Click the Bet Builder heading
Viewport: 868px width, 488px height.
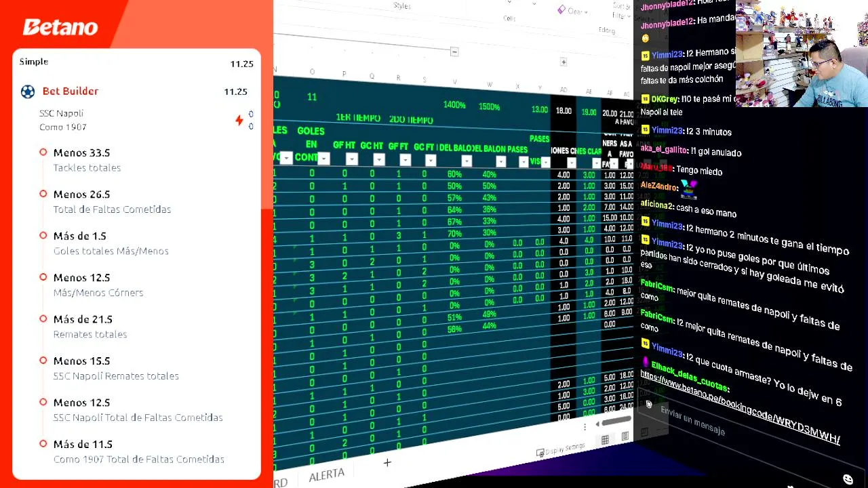[x=71, y=91]
